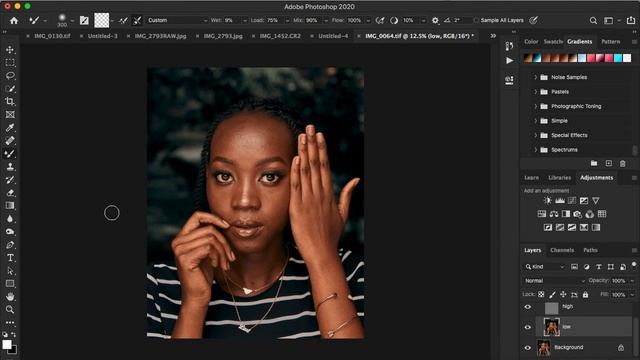Select the Mixer Brush tool

pyautogui.click(x=10, y=154)
